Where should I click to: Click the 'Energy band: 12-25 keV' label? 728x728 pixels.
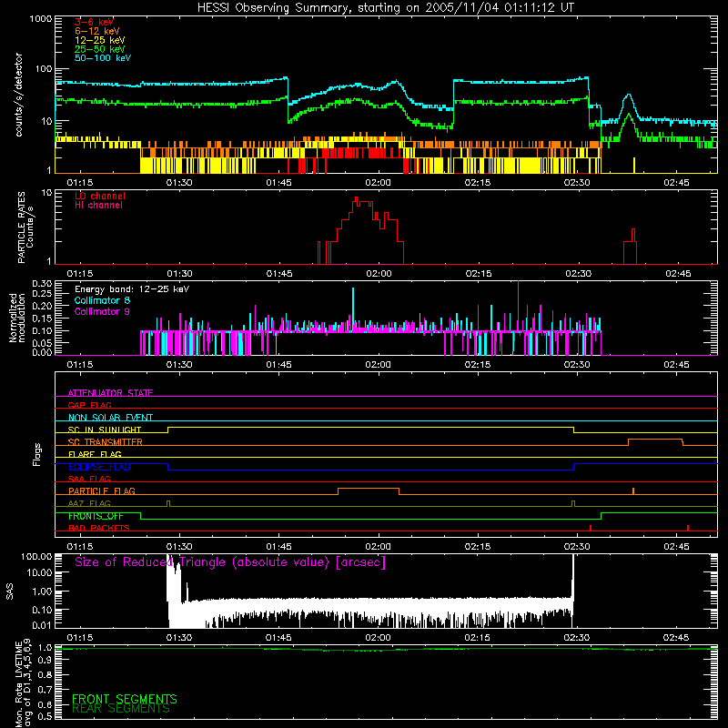(132, 289)
